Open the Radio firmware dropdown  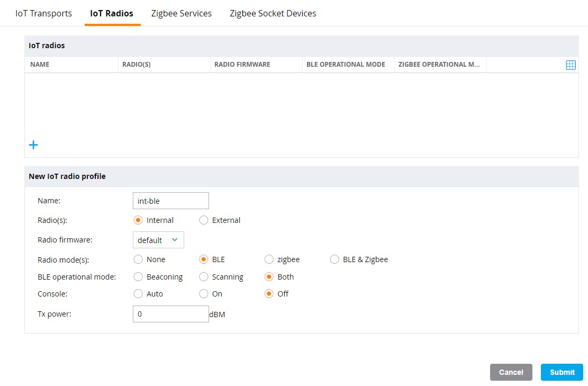[158, 239]
